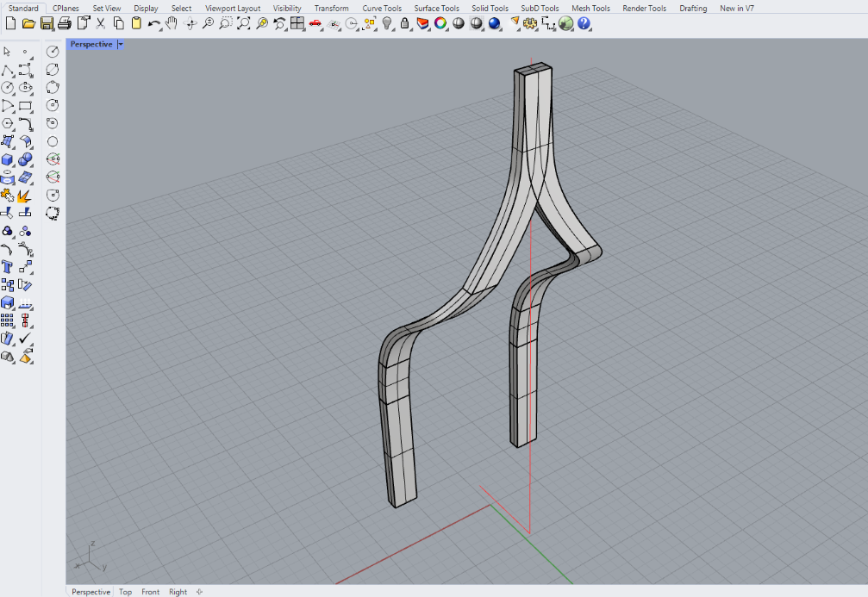
Task: Undo the last action with the Undo arrow
Action: click(154, 23)
